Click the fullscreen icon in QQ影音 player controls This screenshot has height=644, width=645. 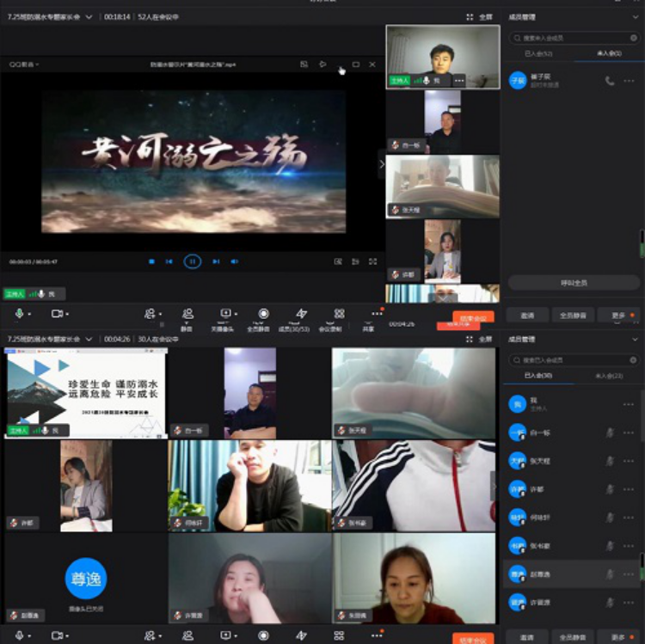(x=372, y=261)
